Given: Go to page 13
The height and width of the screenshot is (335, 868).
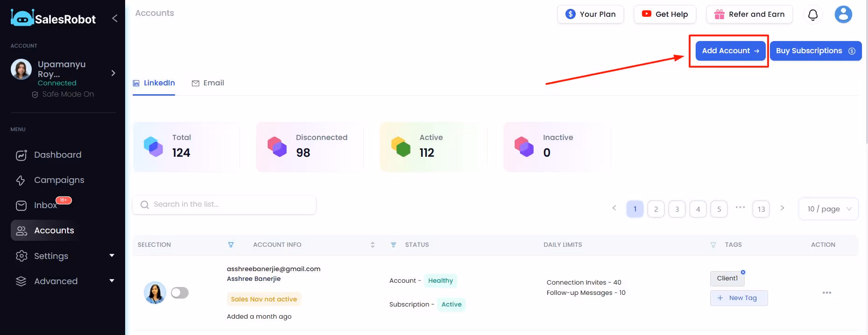Looking at the screenshot, I should tap(761, 209).
